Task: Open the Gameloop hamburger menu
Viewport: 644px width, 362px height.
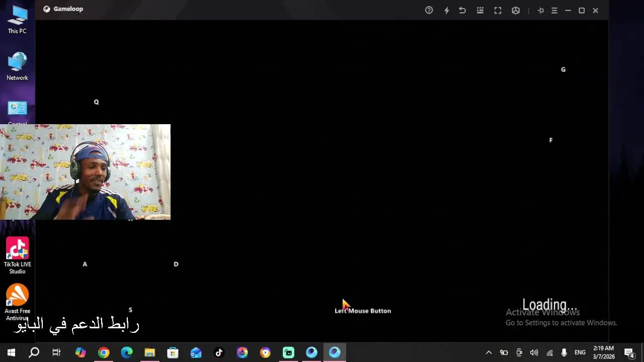Action: [x=554, y=10]
